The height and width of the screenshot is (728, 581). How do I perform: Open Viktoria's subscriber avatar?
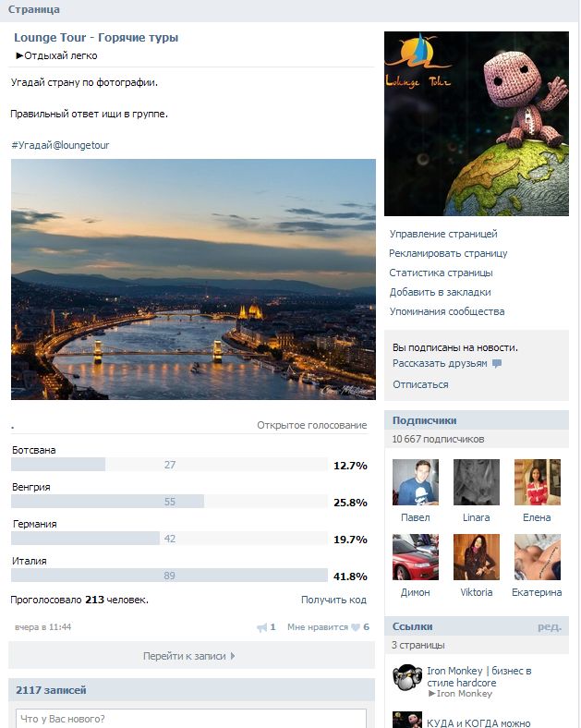476,557
